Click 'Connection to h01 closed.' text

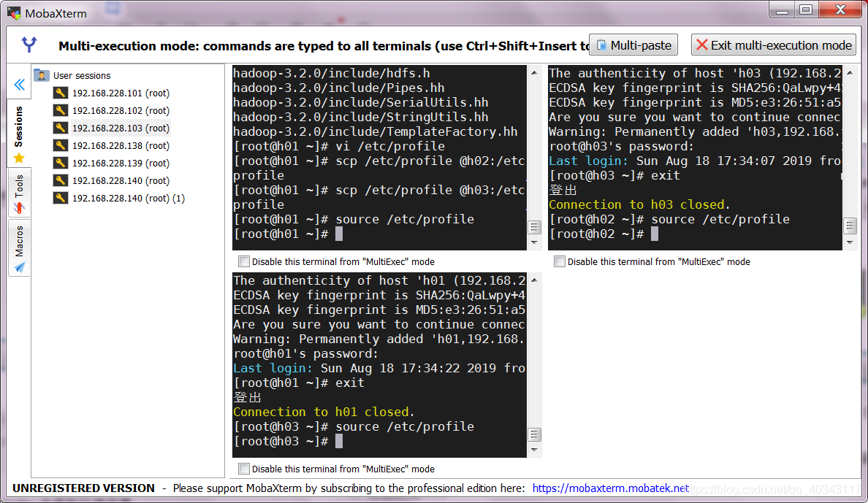pos(324,412)
